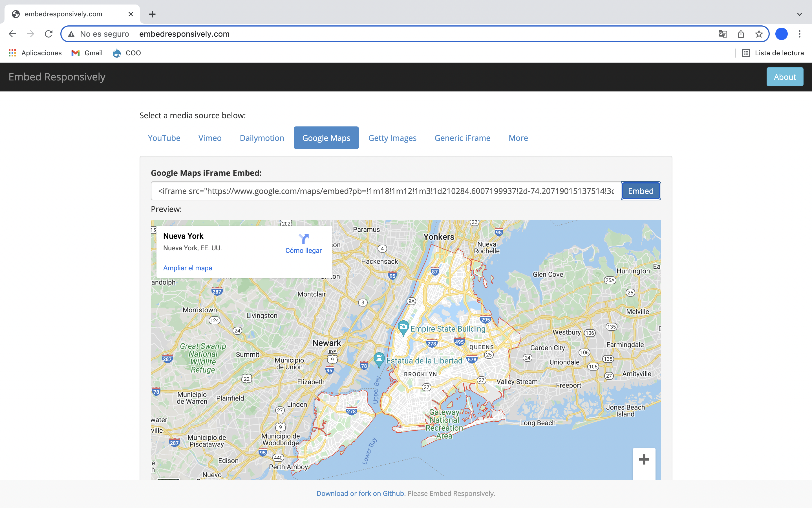Open the Gmail bookmark
812x508 pixels.
[87, 53]
